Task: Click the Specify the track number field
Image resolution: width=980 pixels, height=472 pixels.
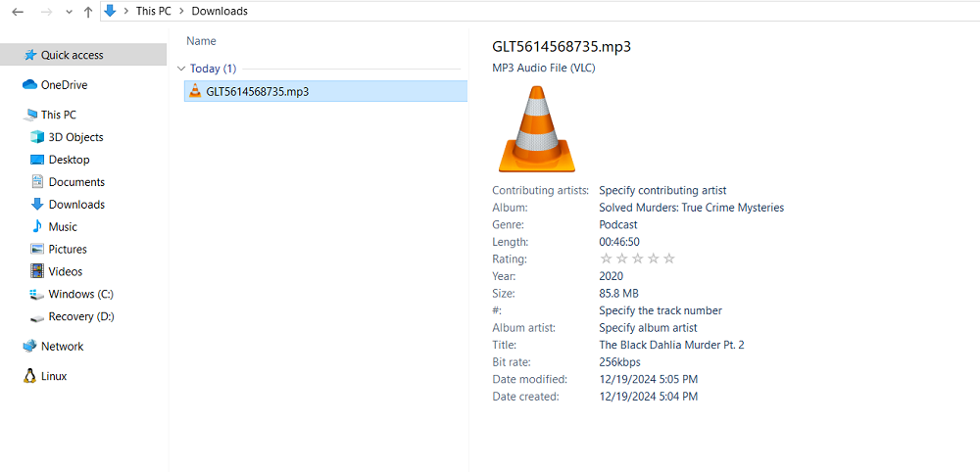Action: tap(660, 310)
